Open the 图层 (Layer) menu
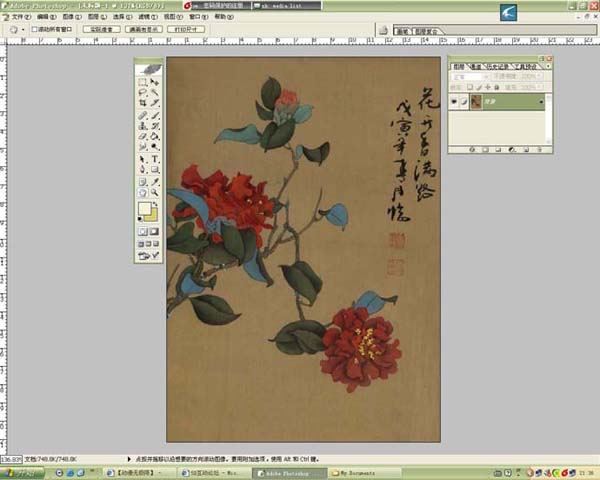Screen dimensions: 600x480 [x=97, y=17]
